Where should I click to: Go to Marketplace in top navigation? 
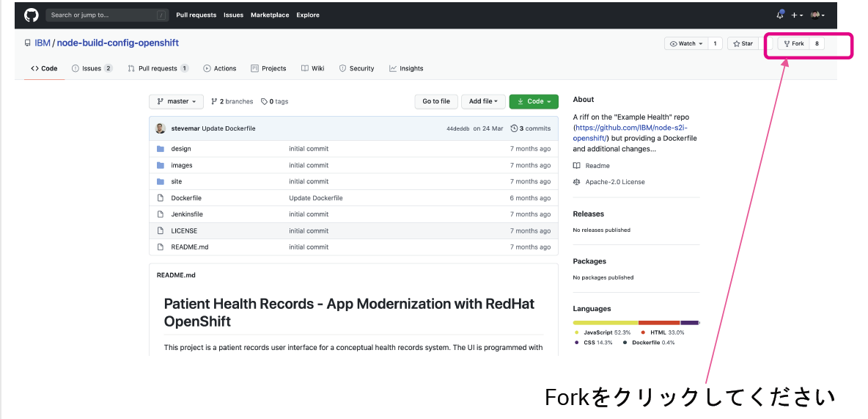[x=270, y=15]
